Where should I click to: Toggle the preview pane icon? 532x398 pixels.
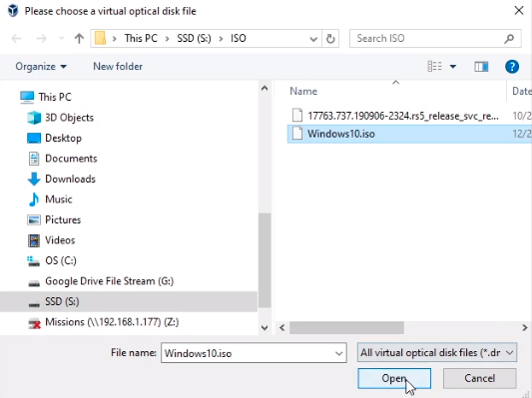[x=481, y=67]
